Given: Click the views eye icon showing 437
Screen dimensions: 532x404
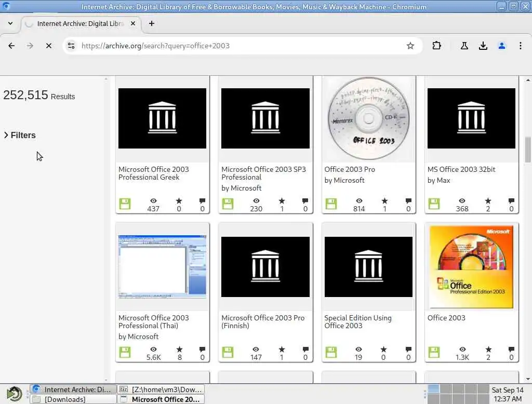Looking at the screenshot, I should 153,201.
